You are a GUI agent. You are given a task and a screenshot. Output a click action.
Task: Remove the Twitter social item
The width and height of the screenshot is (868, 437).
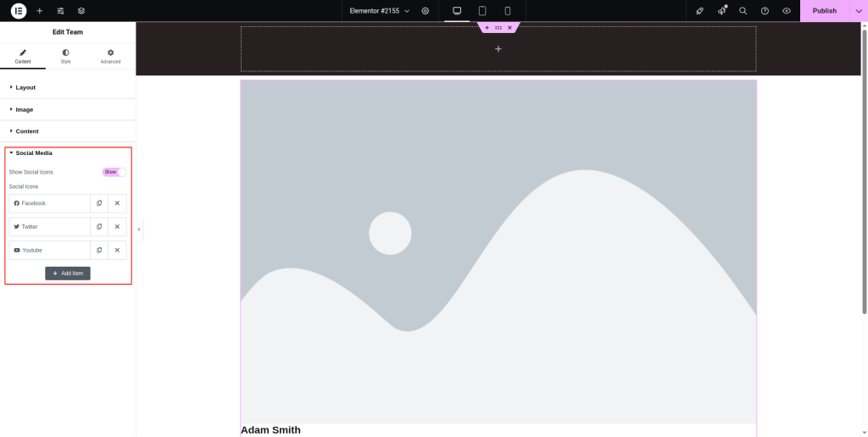[x=117, y=227]
